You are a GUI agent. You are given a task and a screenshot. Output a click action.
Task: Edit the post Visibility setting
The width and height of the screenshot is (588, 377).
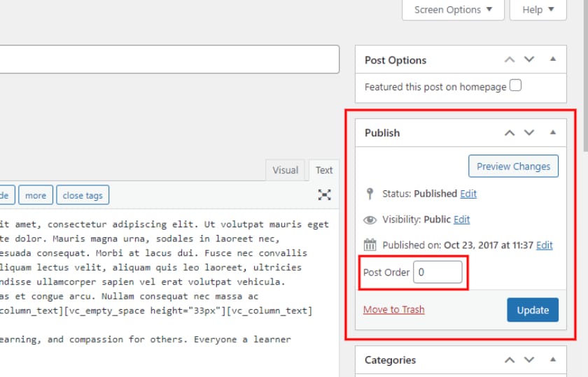click(x=461, y=219)
